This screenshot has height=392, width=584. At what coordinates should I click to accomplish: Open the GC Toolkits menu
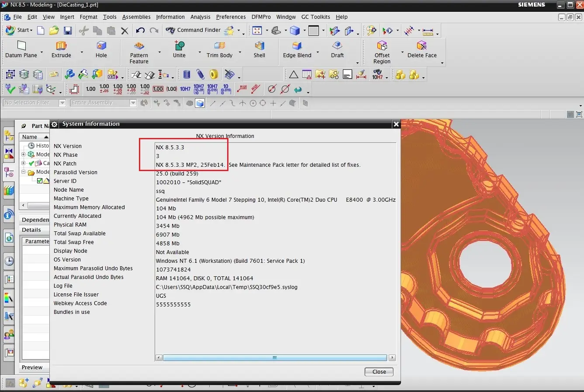tap(316, 17)
